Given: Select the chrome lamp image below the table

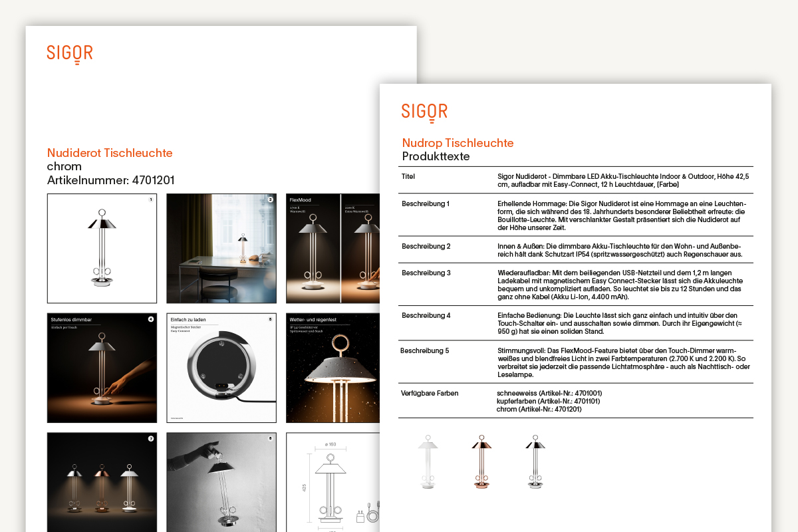Looking at the screenshot, I should (535, 462).
